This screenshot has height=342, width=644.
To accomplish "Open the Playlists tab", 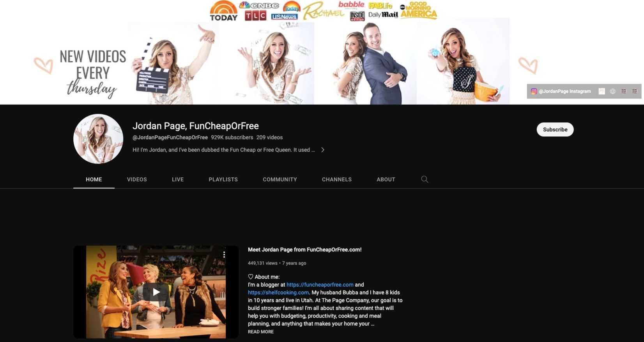I will [x=223, y=179].
